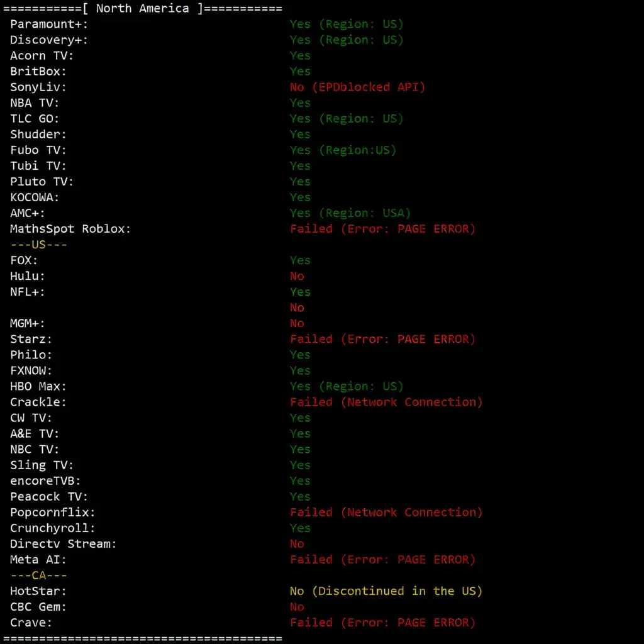This screenshot has width=644, height=644.
Task: Click the red 'No' result for MGM+
Action: [297, 323]
